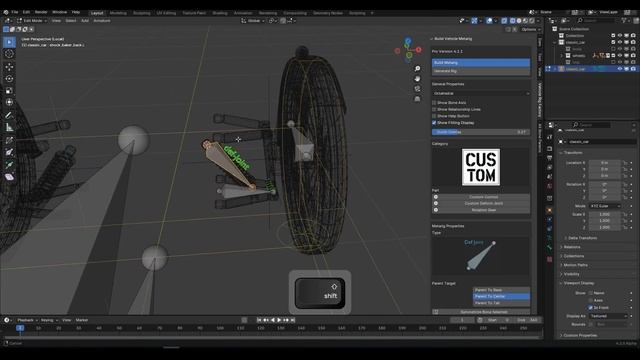This screenshot has width=640, height=360.
Task: Click Location X value field
Action: pos(604,162)
